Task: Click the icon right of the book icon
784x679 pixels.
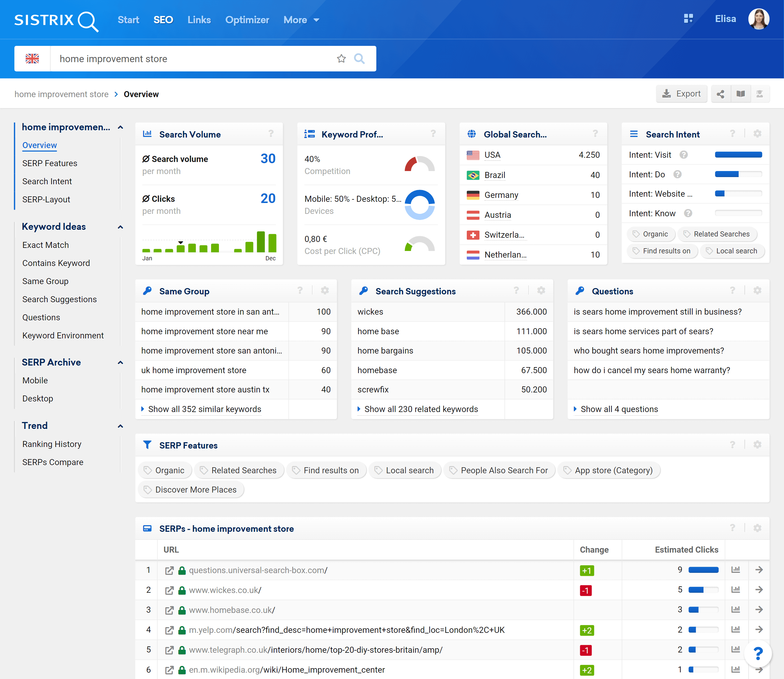Action: coord(760,94)
